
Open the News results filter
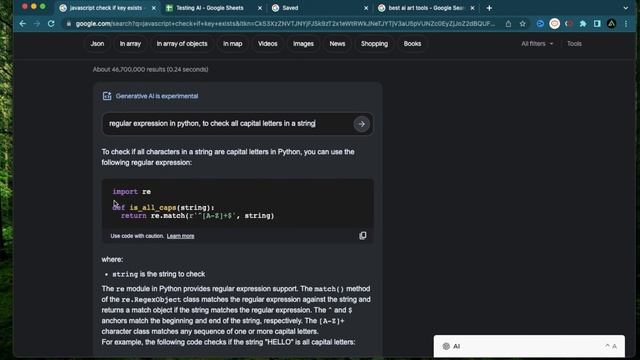pyautogui.click(x=337, y=44)
